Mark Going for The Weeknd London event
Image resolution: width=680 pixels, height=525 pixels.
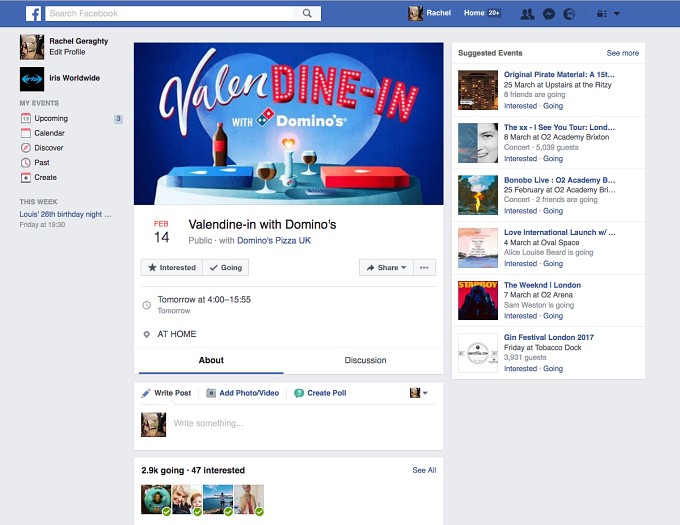point(553,316)
